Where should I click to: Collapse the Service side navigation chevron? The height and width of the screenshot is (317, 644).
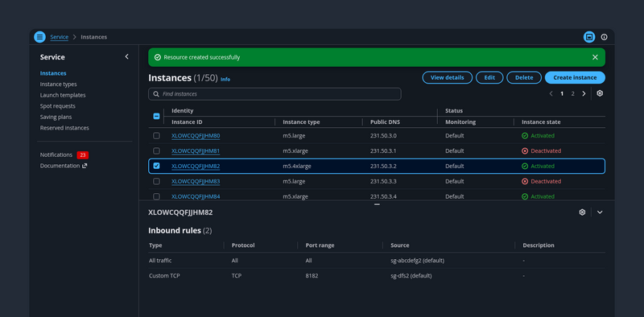pos(126,56)
